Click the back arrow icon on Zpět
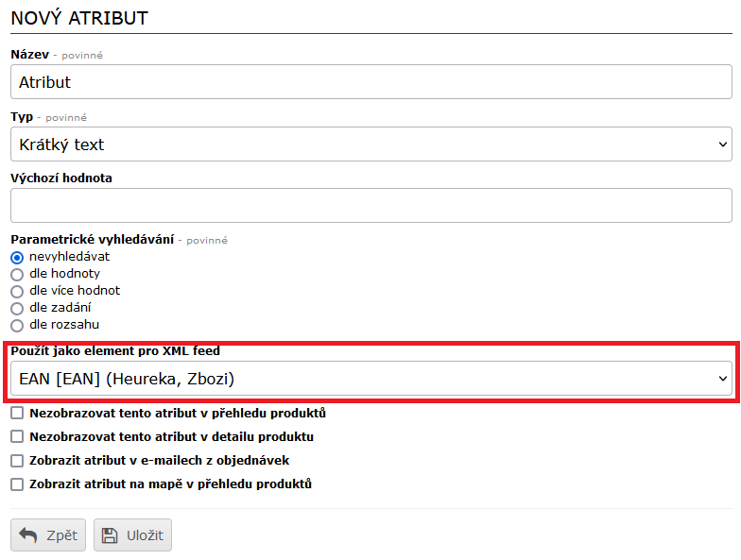The height and width of the screenshot is (560, 741). (27, 535)
